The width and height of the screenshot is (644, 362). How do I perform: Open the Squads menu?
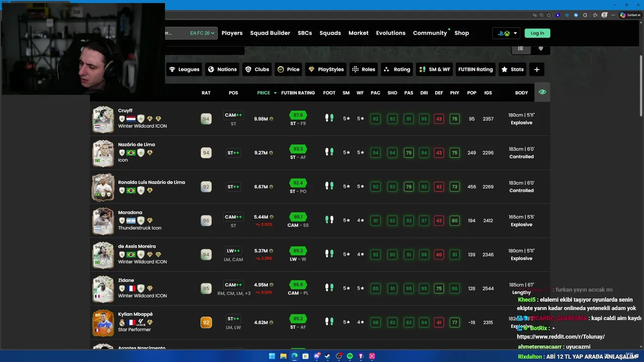pos(330,33)
